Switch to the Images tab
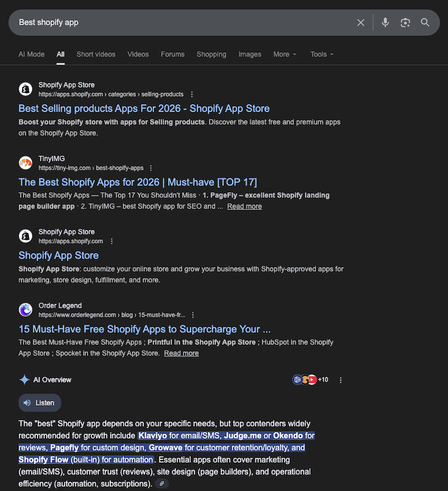This screenshot has width=448, height=491. tap(250, 54)
